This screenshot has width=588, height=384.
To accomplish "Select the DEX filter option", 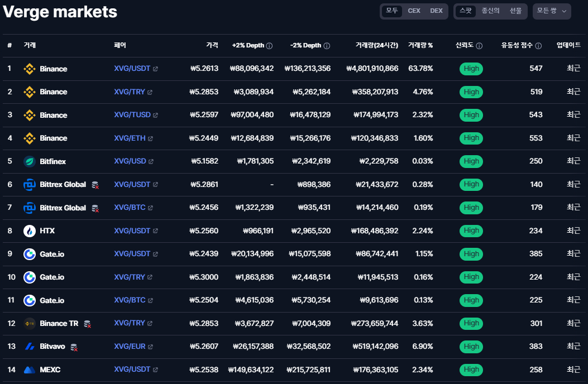I will pos(436,11).
